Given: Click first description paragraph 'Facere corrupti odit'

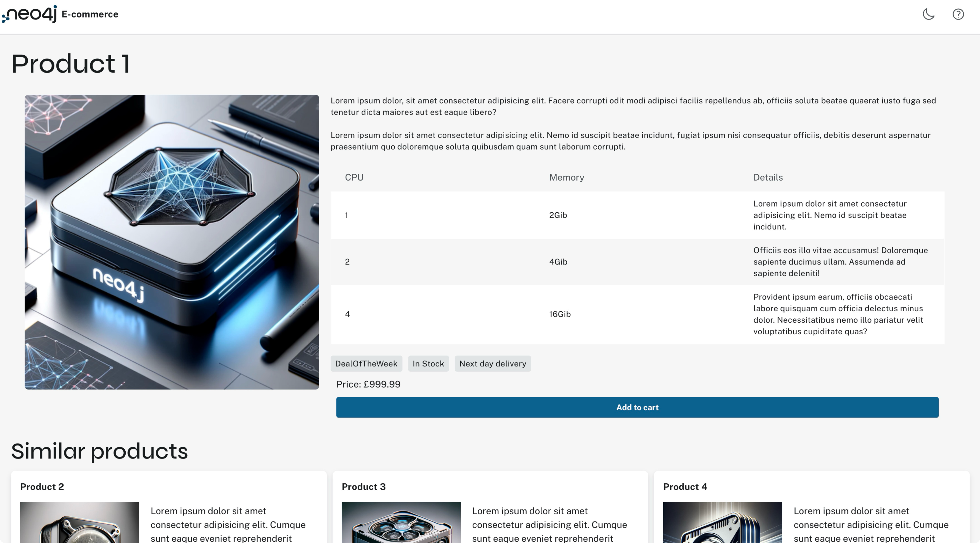Looking at the screenshot, I should (633, 107).
